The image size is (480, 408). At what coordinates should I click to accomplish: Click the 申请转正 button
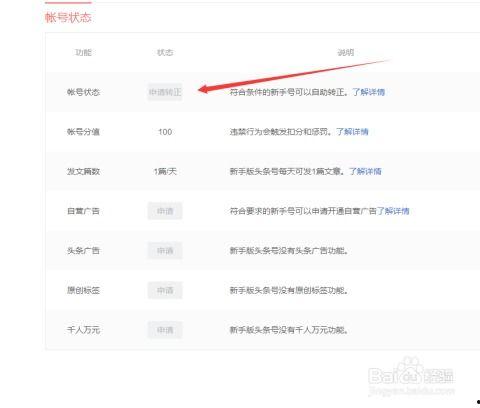(165, 92)
